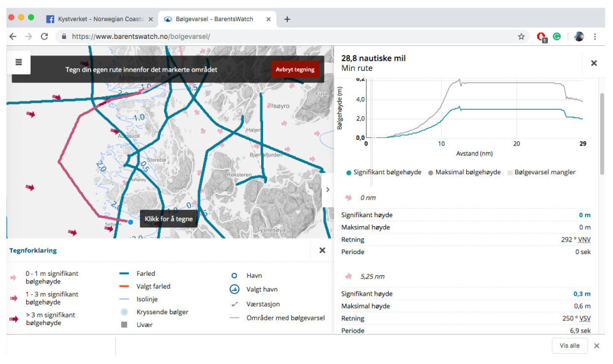Click the Områder med bølgevarsel legend line

pyautogui.click(x=234, y=318)
